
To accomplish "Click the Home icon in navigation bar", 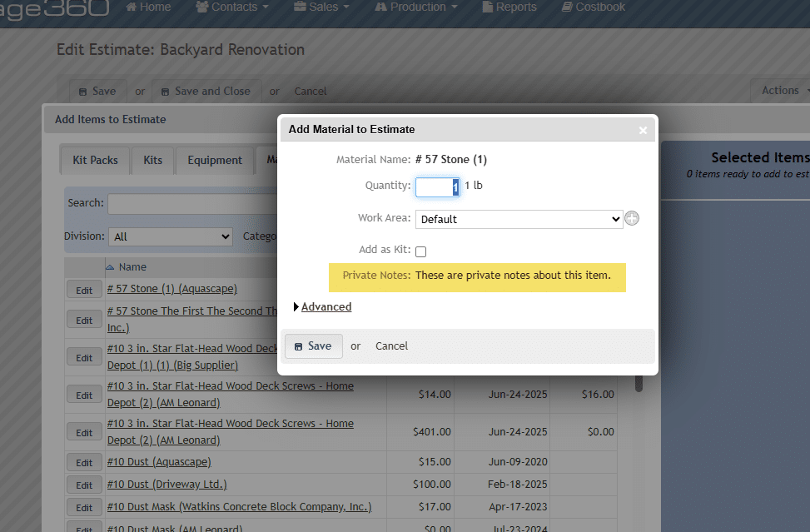I will click(x=132, y=7).
